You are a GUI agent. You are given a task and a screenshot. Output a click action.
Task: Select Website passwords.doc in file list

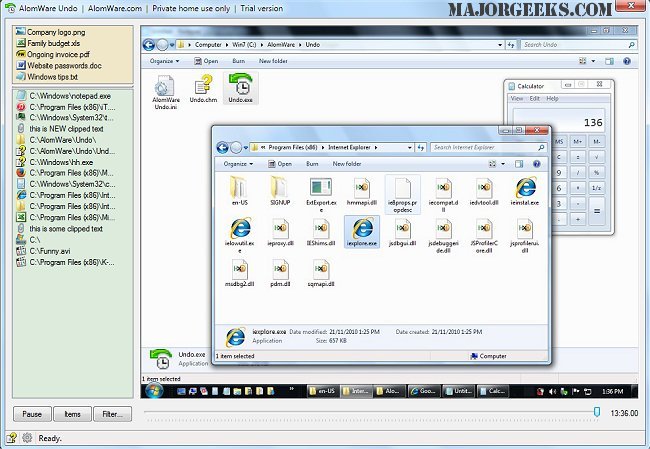coord(59,66)
